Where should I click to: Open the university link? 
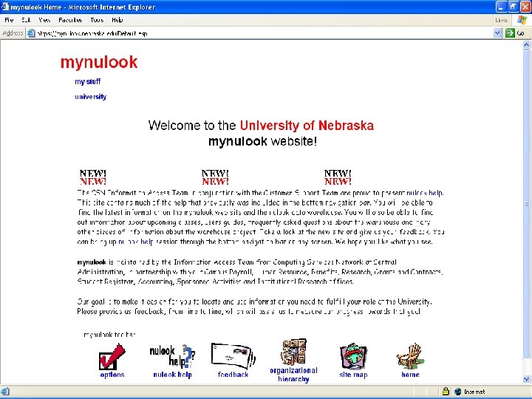coord(91,97)
